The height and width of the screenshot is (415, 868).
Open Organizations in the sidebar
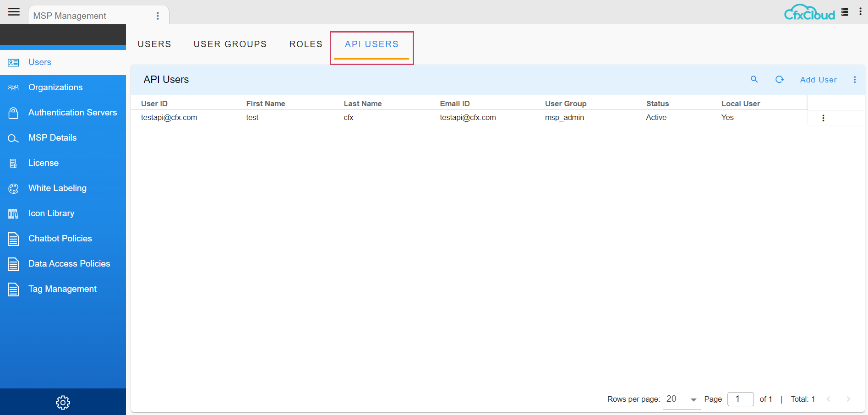(55, 87)
